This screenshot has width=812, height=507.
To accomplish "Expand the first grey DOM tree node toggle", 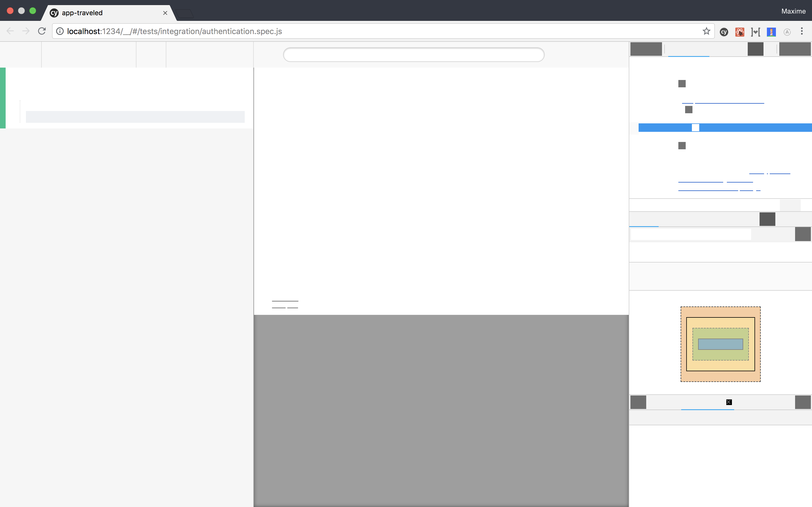I will [x=682, y=83].
